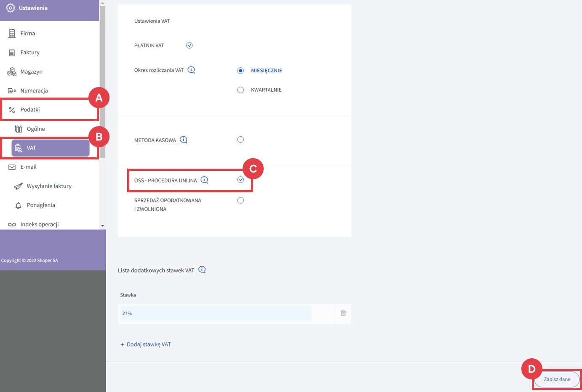Expand the E-mail settings section
Screen dimensions: 582x392
click(x=28, y=167)
